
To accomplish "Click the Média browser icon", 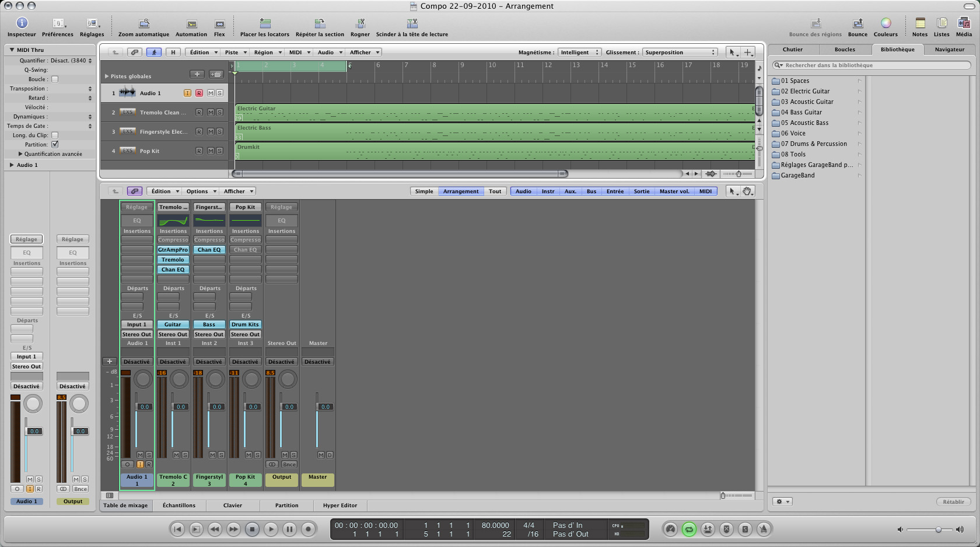I will pyautogui.click(x=964, y=23).
